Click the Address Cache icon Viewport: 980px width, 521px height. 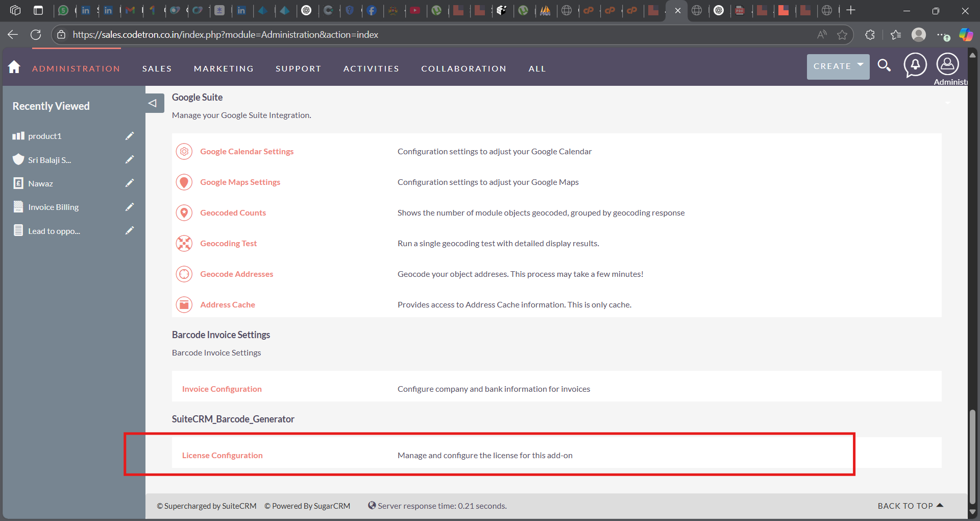pyautogui.click(x=184, y=305)
